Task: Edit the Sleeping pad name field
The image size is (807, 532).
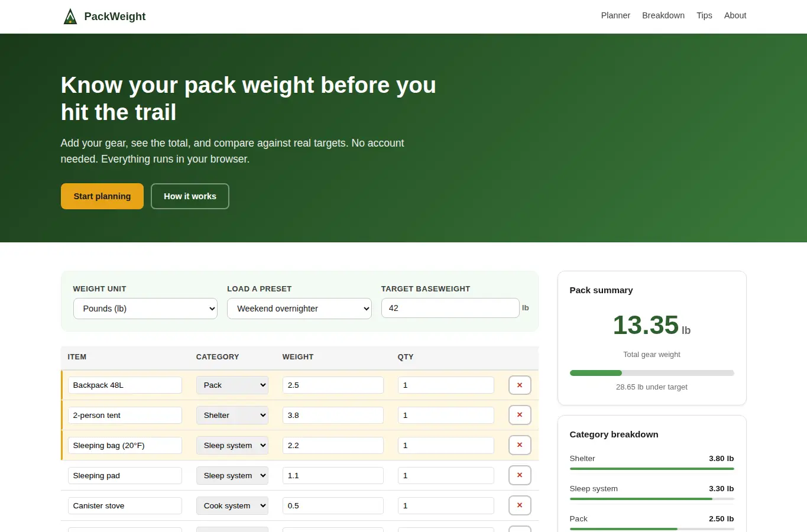Action: click(125, 476)
